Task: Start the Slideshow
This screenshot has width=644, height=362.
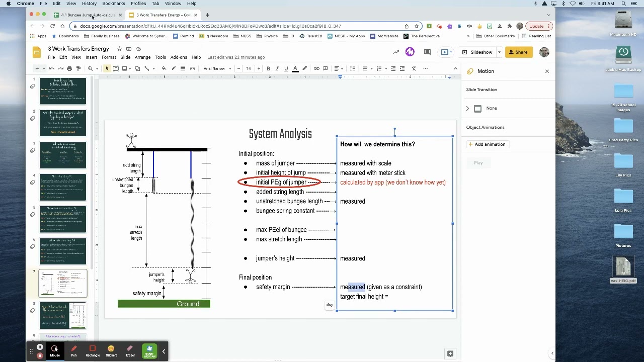Action: pyautogui.click(x=477, y=52)
